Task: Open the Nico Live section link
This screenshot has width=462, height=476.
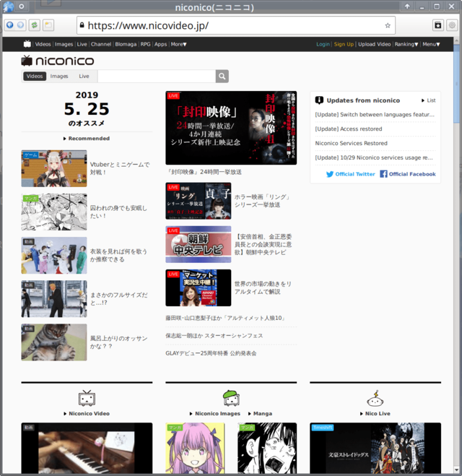Action: click(375, 413)
